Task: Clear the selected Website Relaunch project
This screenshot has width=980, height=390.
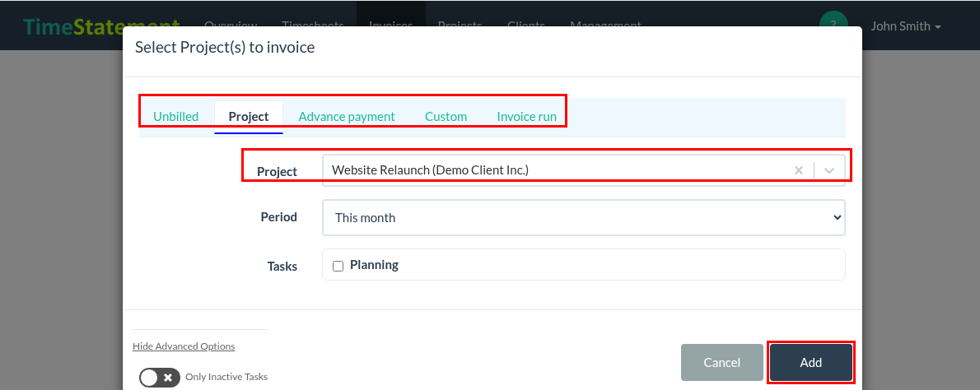Action: 798,169
